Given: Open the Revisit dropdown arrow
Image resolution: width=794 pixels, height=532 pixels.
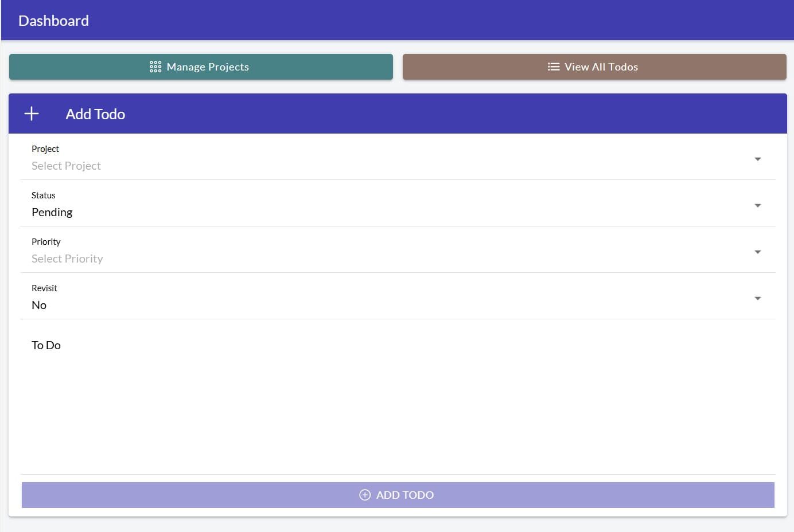Looking at the screenshot, I should tap(757, 299).
